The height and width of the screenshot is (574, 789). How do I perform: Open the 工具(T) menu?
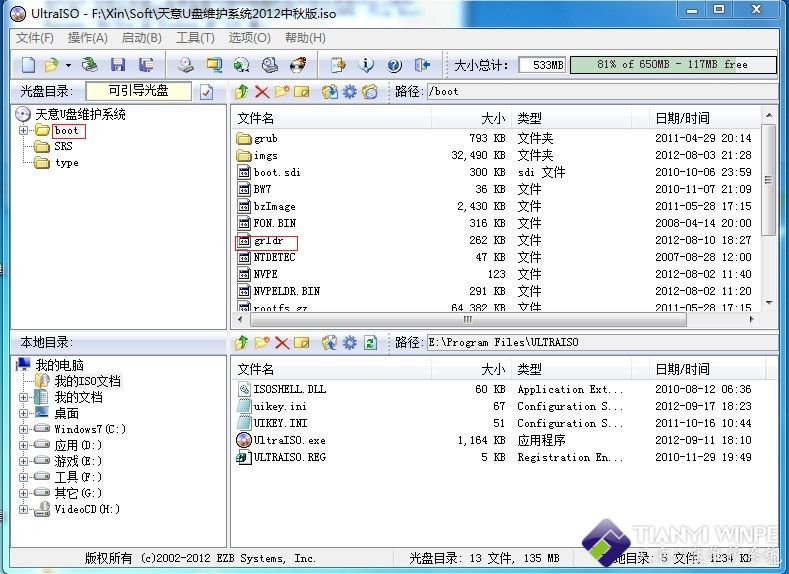[x=195, y=38]
